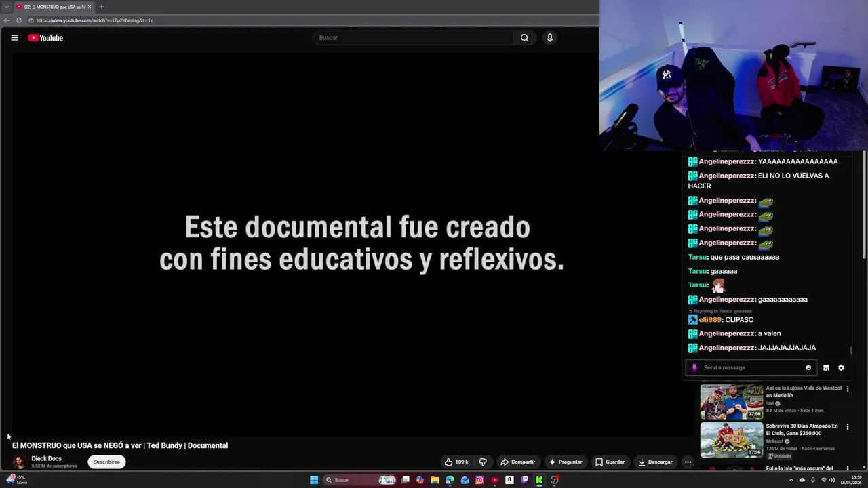Reload the YouTube page
The height and width of the screenshot is (488, 868).
pos(19,20)
